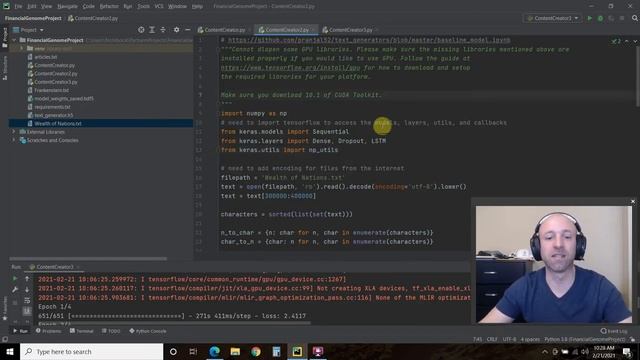Click the Run console horizontal scrollbar

tap(174, 323)
